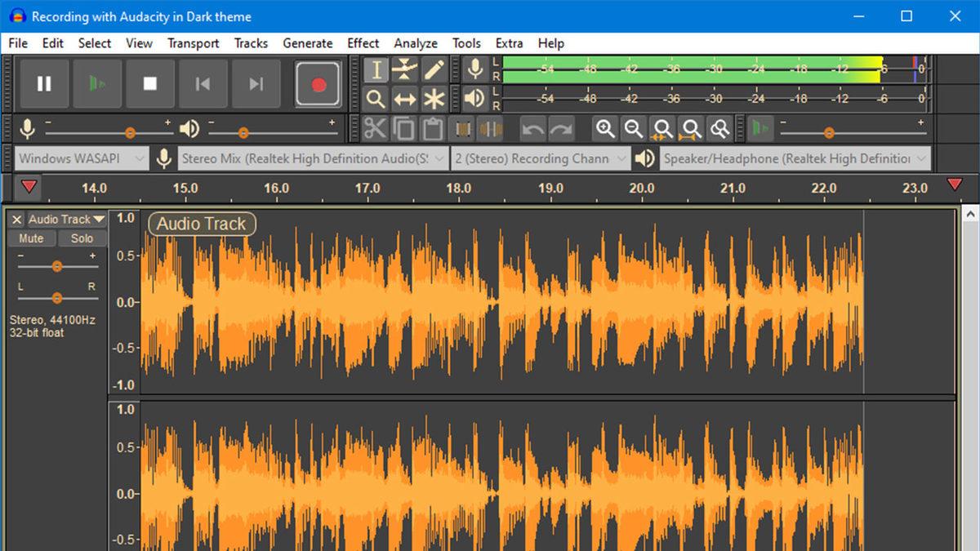980x551 pixels.
Task: Open the Transport menu
Action: click(x=193, y=43)
